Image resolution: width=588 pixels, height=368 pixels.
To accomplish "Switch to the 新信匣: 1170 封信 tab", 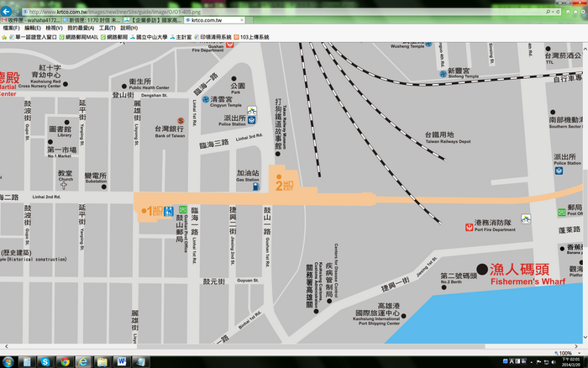I will [x=92, y=20].
